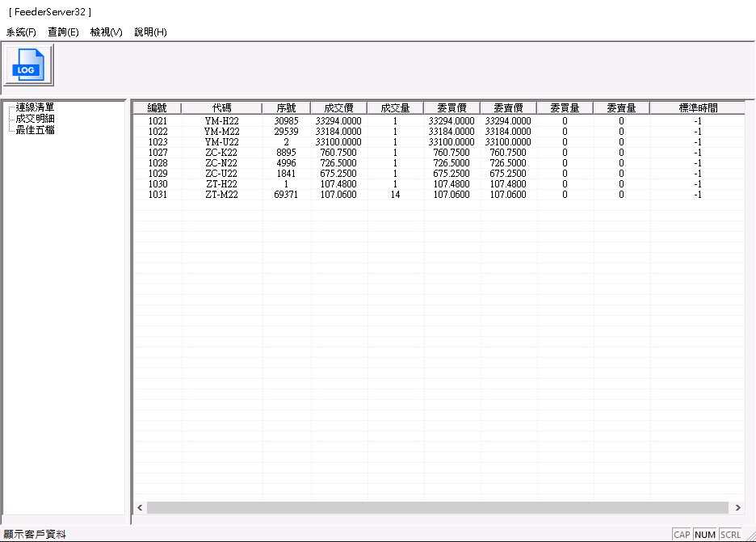Click the YM-M22 code cell
Screen dimensions: 756x542
pos(222,132)
